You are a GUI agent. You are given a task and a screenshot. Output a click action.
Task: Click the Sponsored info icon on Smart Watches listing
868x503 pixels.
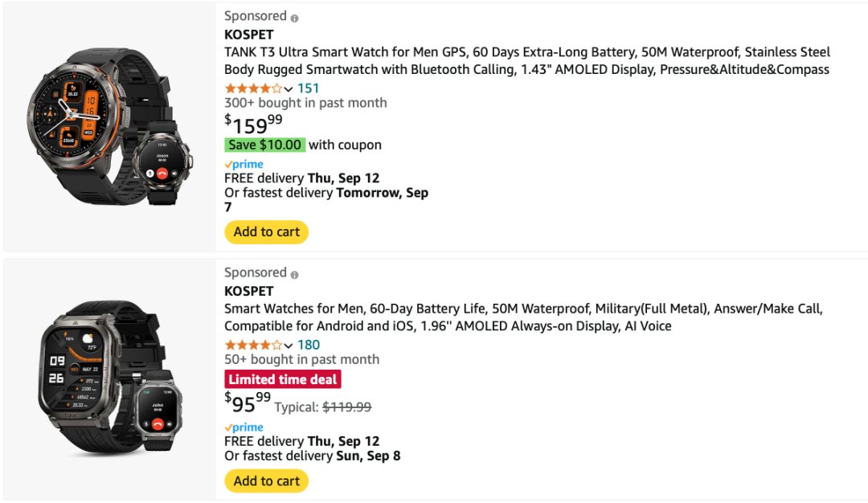[x=294, y=275]
